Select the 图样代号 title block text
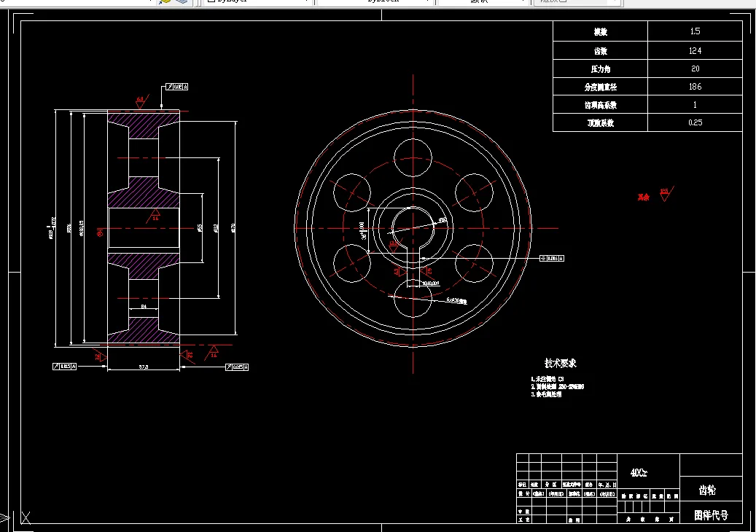Viewport: 756px width, 532px height. click(x=711, y=515)
